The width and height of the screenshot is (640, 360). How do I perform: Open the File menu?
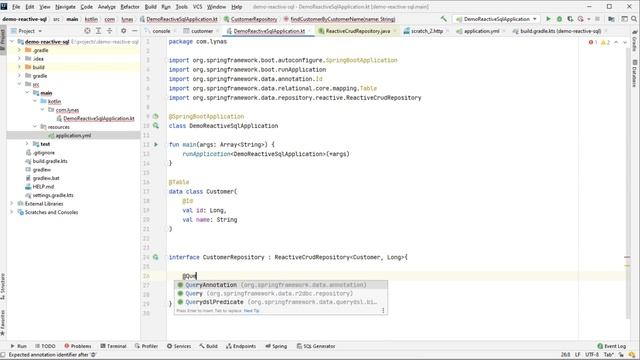click(x=16, y=7)
